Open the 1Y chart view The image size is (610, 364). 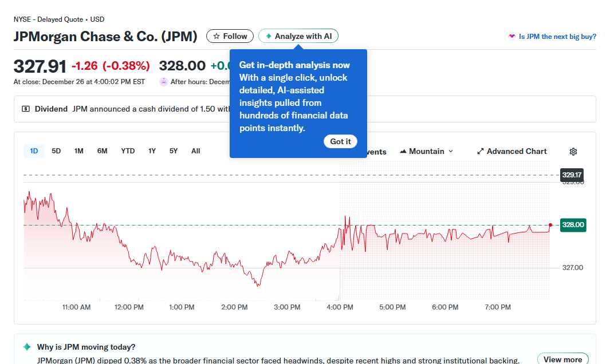click(x=152, y=151)
